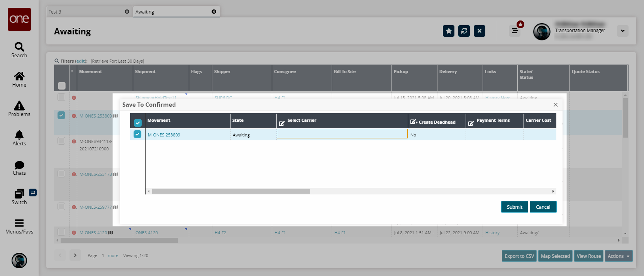Click the Search icon in the sidebar

tap(19, 47)
